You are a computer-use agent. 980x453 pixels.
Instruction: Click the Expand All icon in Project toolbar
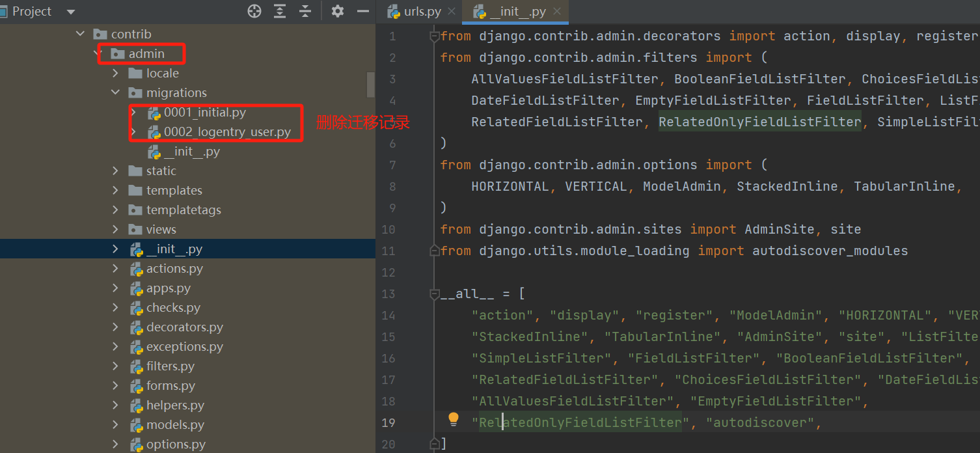[x=280, y=11]
